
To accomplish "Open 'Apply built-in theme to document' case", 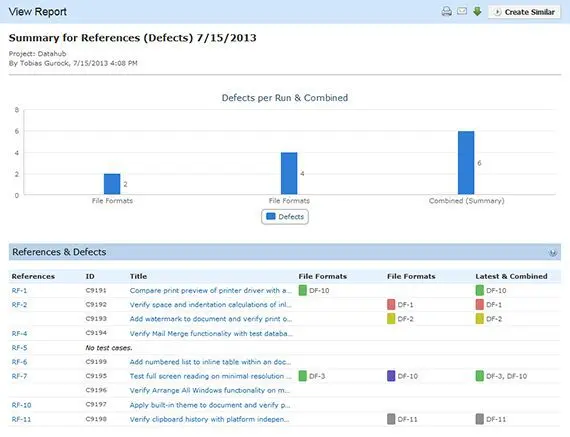I will pyautogui.click(x=210, y=405).
